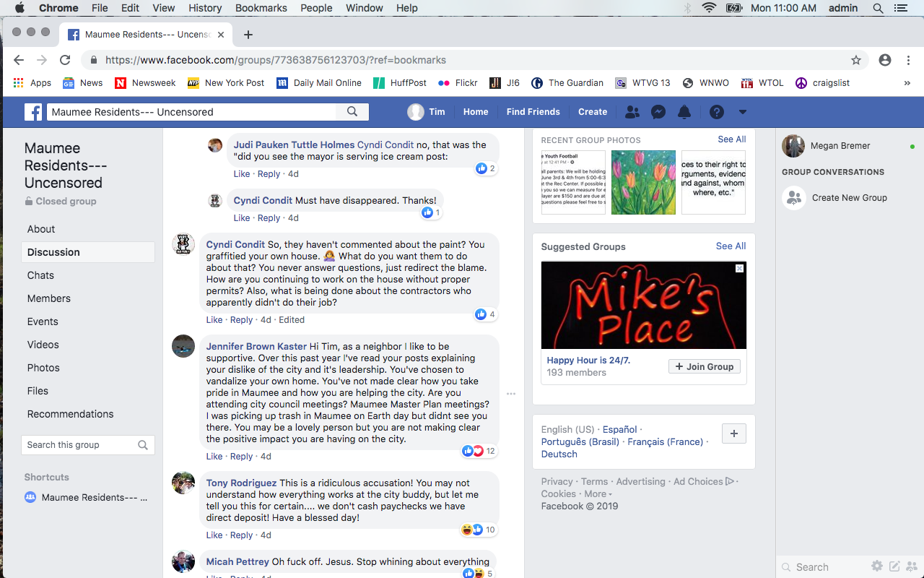Bookmark this page with the star icon
The width and height of the screenshot is (924, 578).
click(856, 60)
